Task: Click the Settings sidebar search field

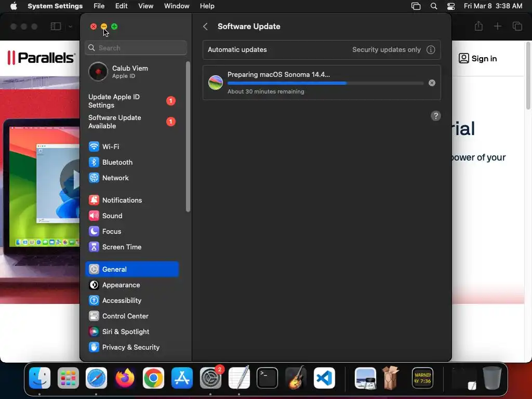Action: pyautogui.click(x=136, y=48)
